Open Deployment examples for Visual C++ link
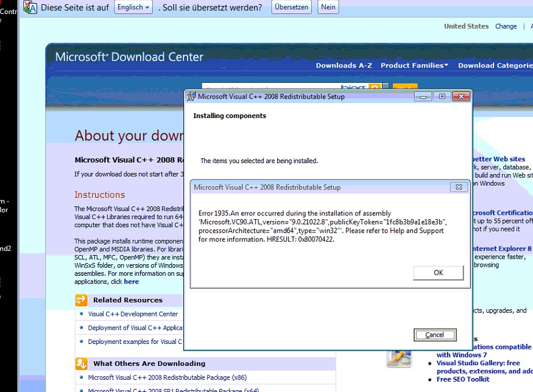Image resolution: width=533 pixels, height=392 pixels. click(x=135, y=341)
